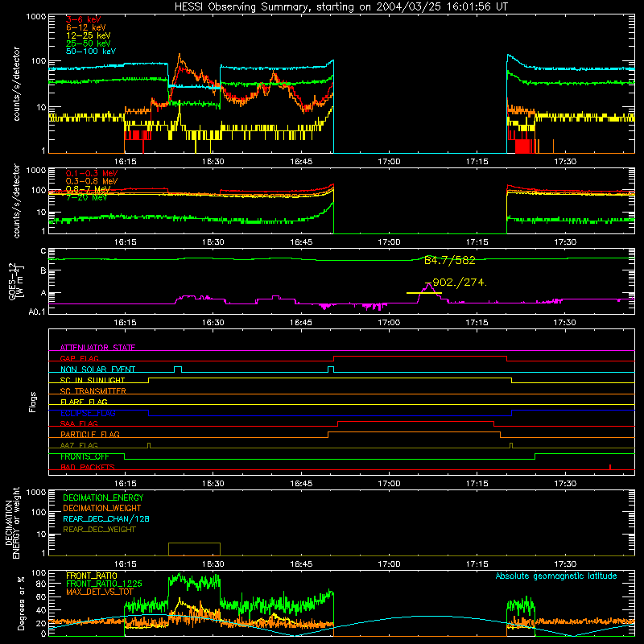Select the SC_TRANSMITTER flag label
The width and height of the screenshot is (644, 644).
93,391
